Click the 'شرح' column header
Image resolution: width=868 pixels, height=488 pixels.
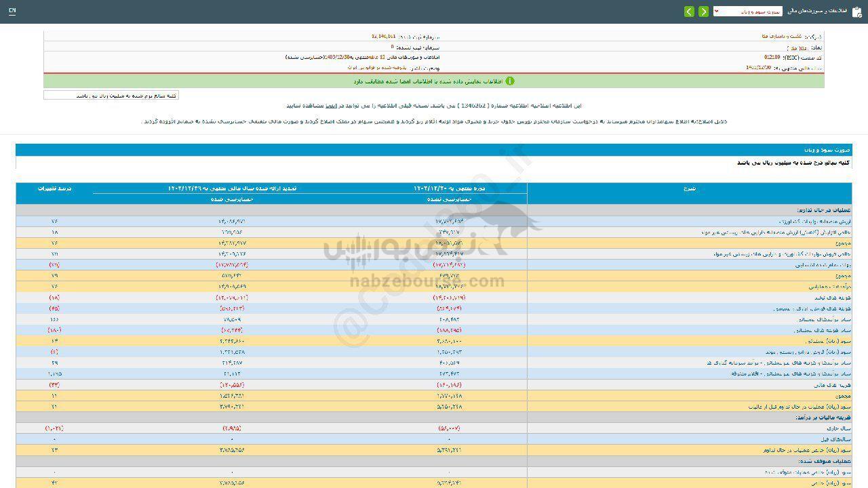[x=689, y=188]
